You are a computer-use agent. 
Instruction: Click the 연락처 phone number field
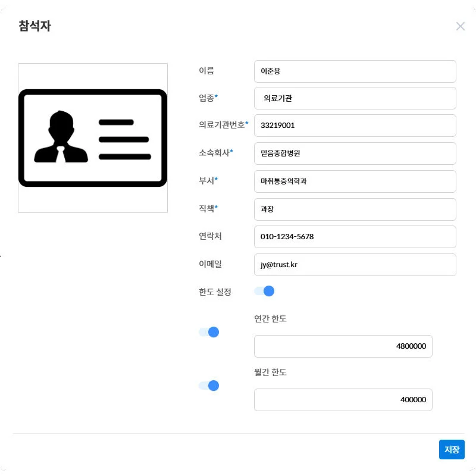click(355, 237)
